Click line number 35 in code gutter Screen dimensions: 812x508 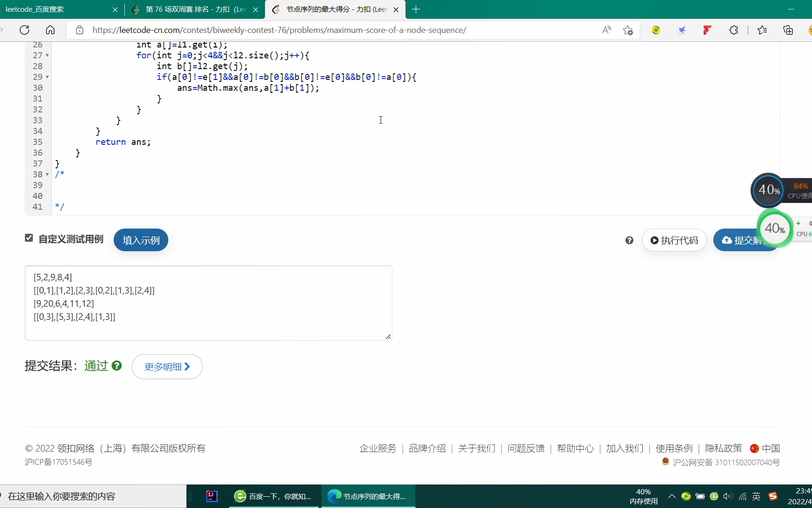pos(38,142)
